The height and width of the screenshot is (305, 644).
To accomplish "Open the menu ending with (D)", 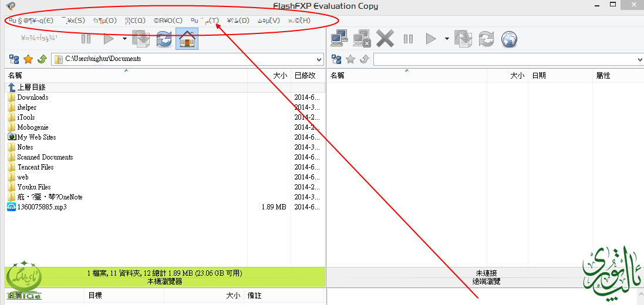I will [238, 21].
